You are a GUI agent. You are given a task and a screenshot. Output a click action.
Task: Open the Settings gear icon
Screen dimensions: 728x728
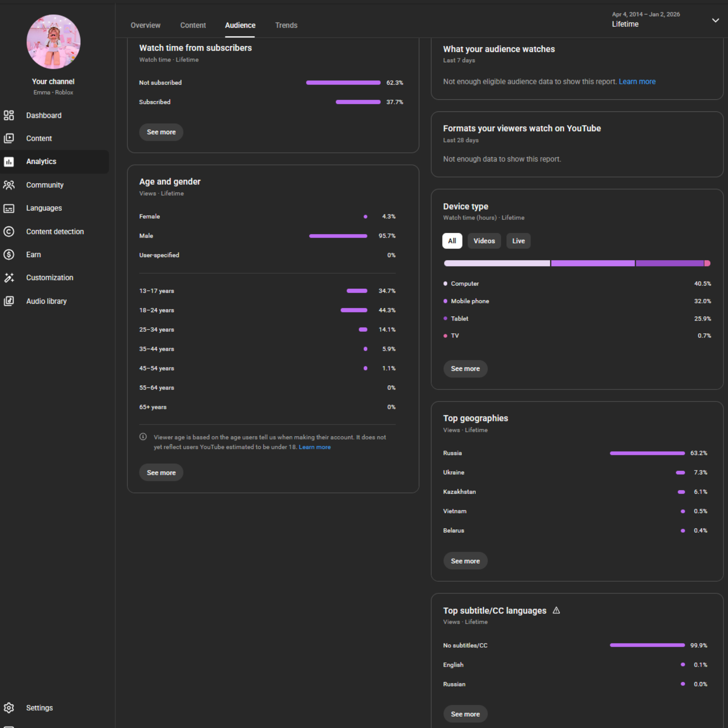[9, 708]
